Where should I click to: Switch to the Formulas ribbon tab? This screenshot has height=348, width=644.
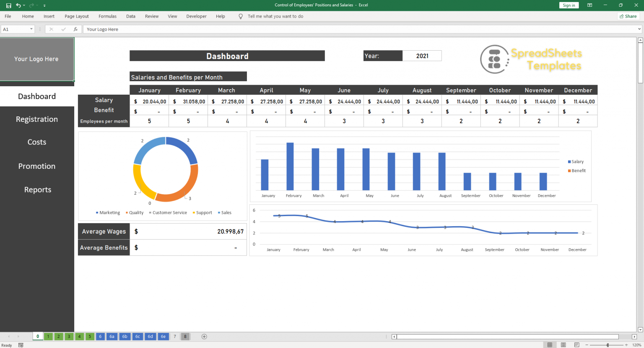pos(107,16)
